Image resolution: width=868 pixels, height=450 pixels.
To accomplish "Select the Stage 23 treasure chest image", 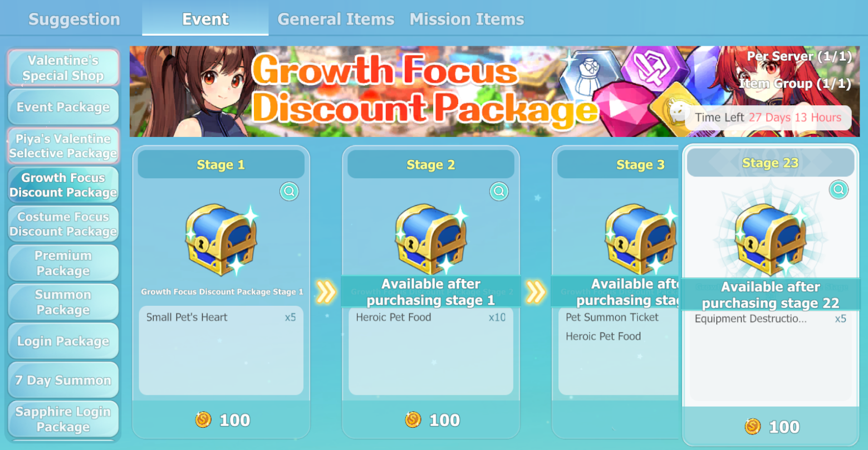I will 771,240.
